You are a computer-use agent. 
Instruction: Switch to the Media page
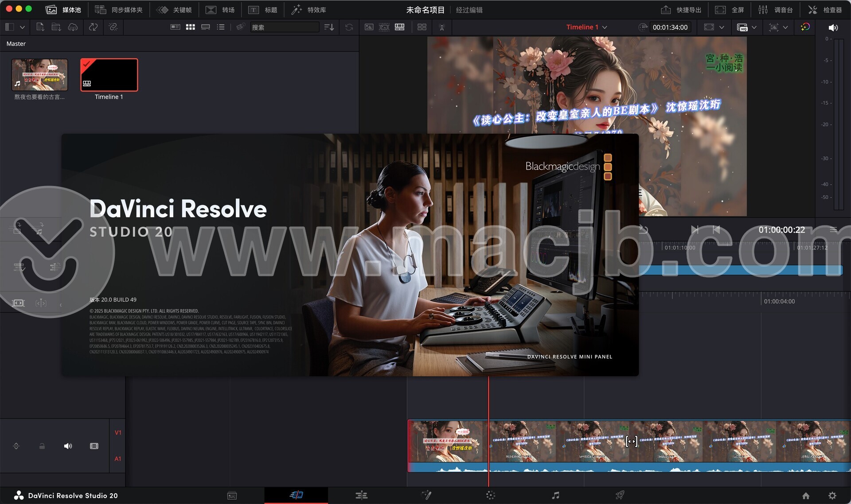232,496
